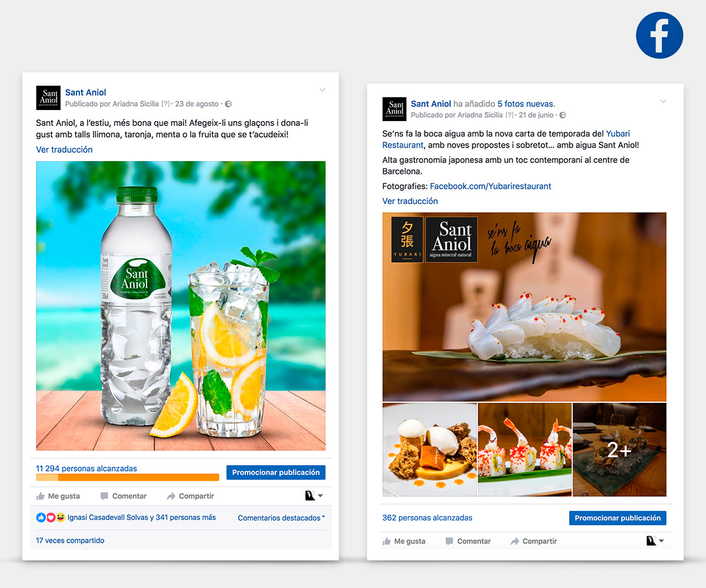Click the public globe icon beside 21 de junio
This screenshot has height=588, width=706.
click(x=562, y=115)
